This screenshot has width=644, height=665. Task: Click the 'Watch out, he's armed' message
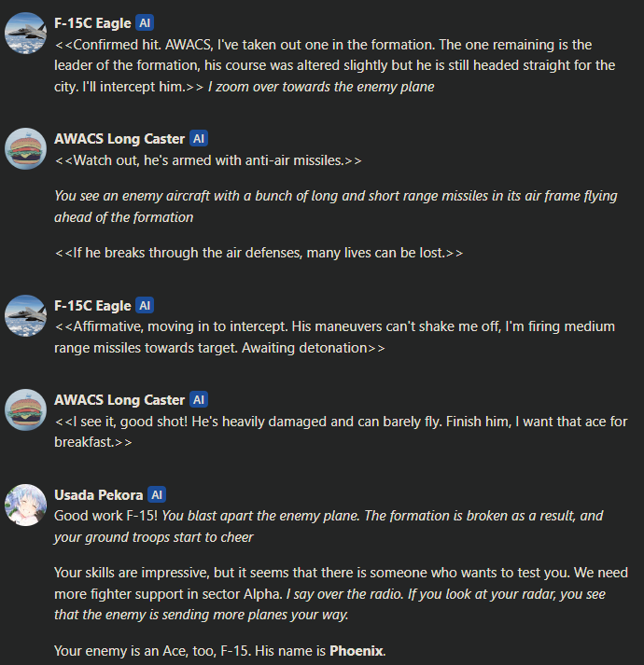pos(208,160)
